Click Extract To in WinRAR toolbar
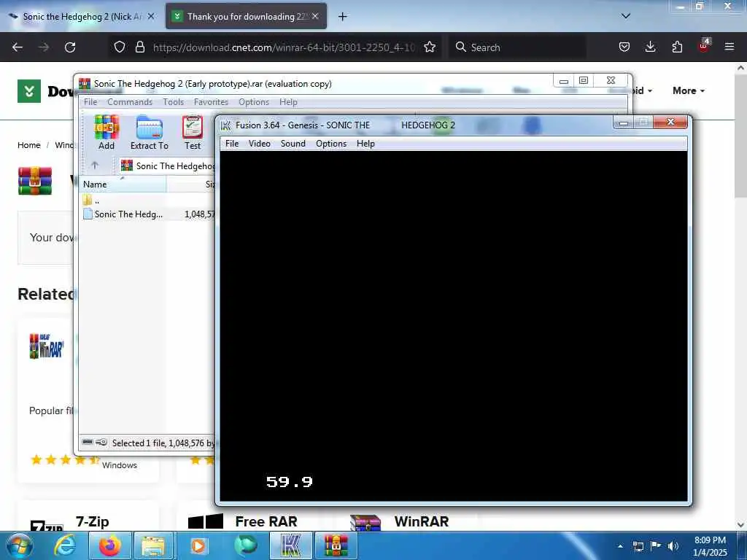Screen dimensions: 747x560 (x=149, y=133)
